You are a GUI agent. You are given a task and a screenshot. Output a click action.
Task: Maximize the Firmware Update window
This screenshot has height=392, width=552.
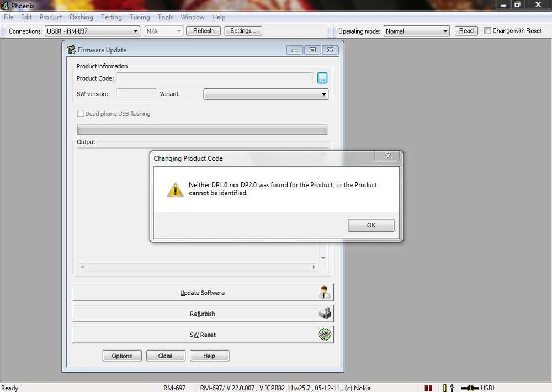(312, 50)
